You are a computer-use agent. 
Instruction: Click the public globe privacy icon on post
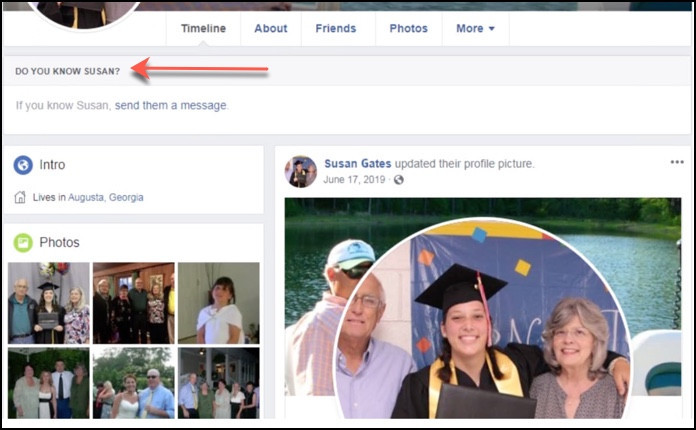point(399,180)
